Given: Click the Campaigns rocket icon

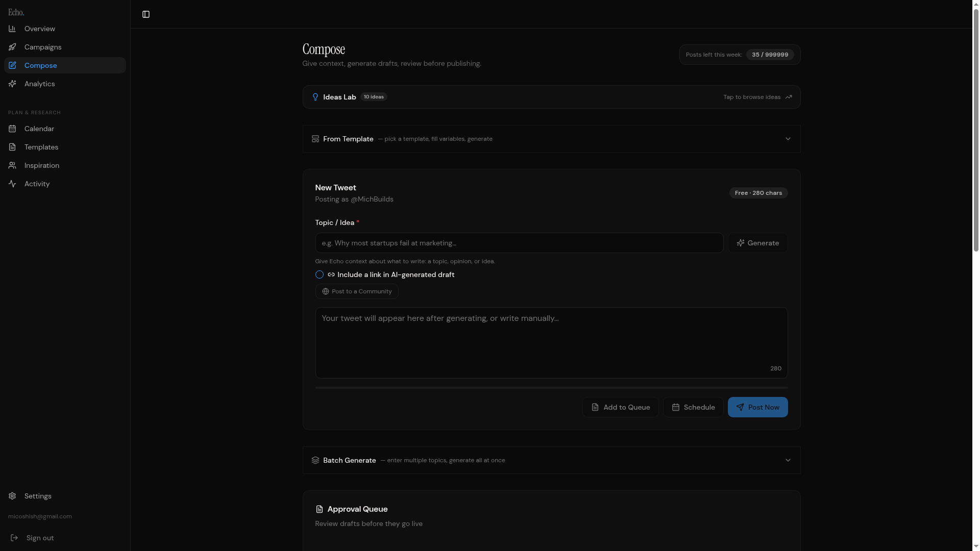Looking at the screenshot, I should [12, 47].
